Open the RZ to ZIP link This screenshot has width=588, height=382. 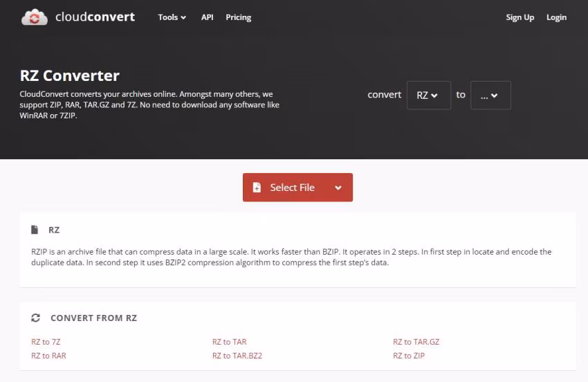[409, 356]
